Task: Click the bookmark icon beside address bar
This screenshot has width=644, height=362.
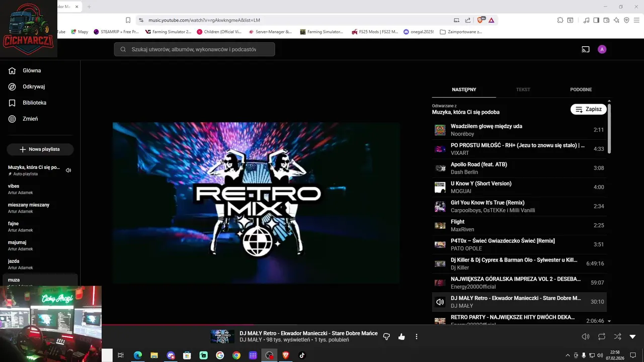Action: (x=128, y=20)
